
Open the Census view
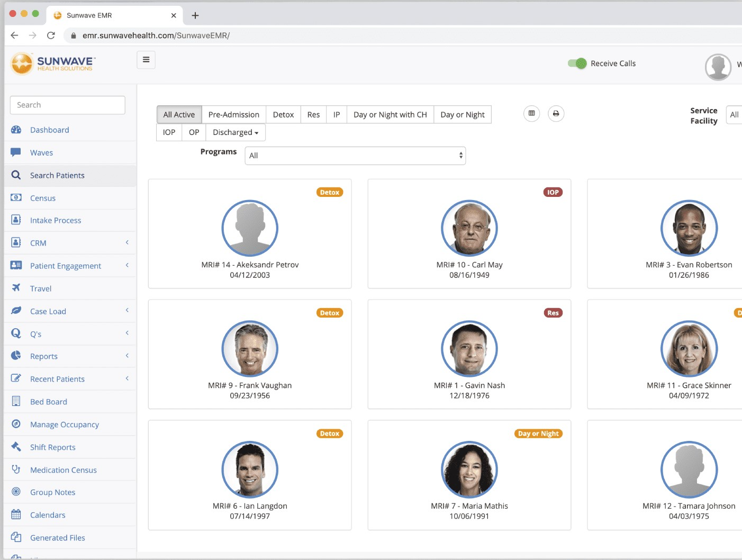pyautogui.click(x=43, y=198)
